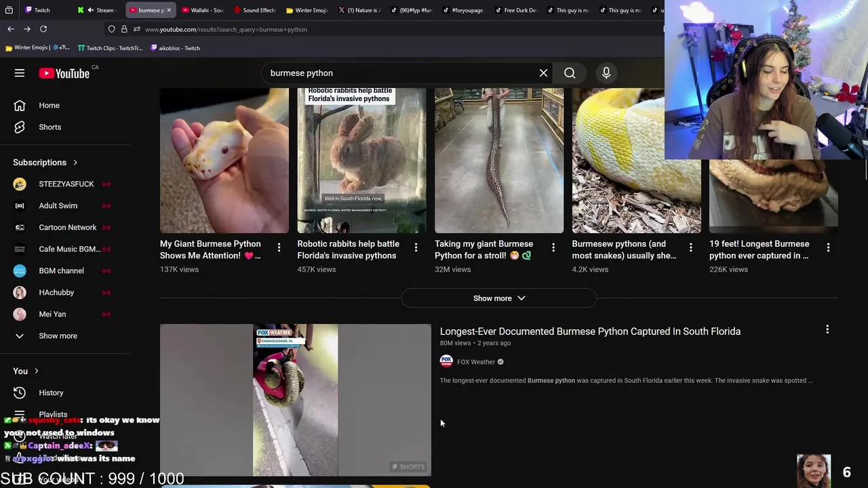Viewport: 868px width, 488px height.
Task: Open the Cafe Music BGM subscription
Action: point(65,249)
